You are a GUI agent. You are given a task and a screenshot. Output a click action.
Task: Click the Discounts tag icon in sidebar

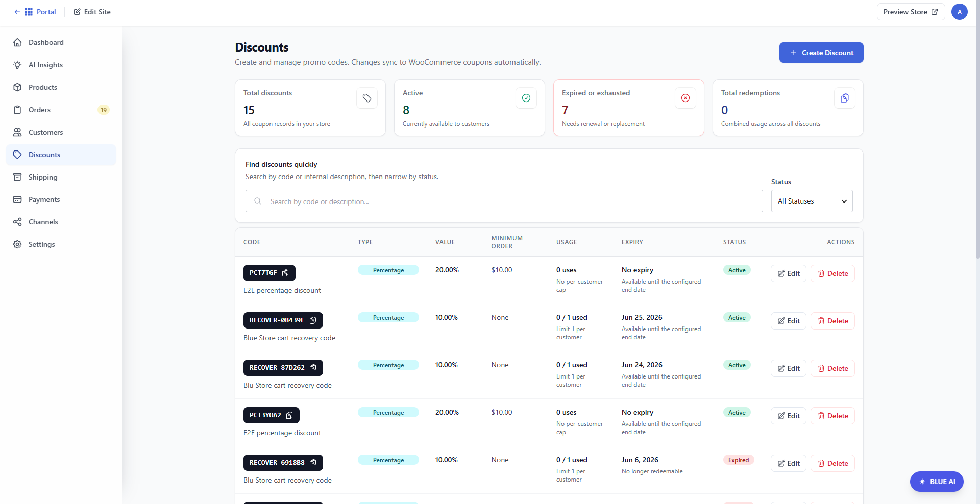(x=17, y=155)
